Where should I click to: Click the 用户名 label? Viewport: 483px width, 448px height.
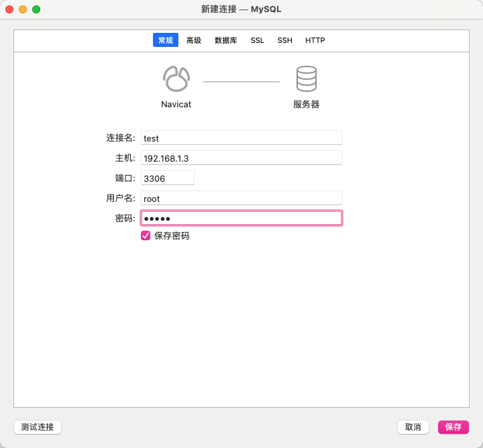pyautogui.click(x=121, y=198)
